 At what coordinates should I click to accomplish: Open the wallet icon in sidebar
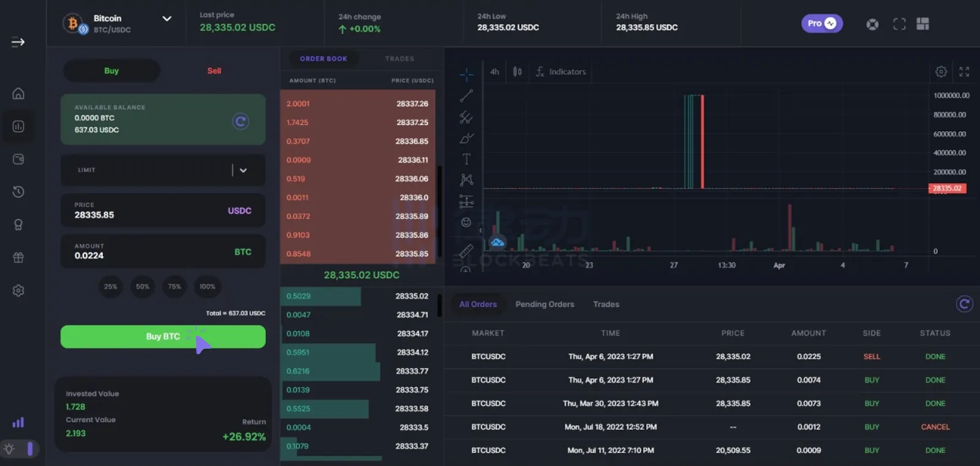[x=18, y=159]
